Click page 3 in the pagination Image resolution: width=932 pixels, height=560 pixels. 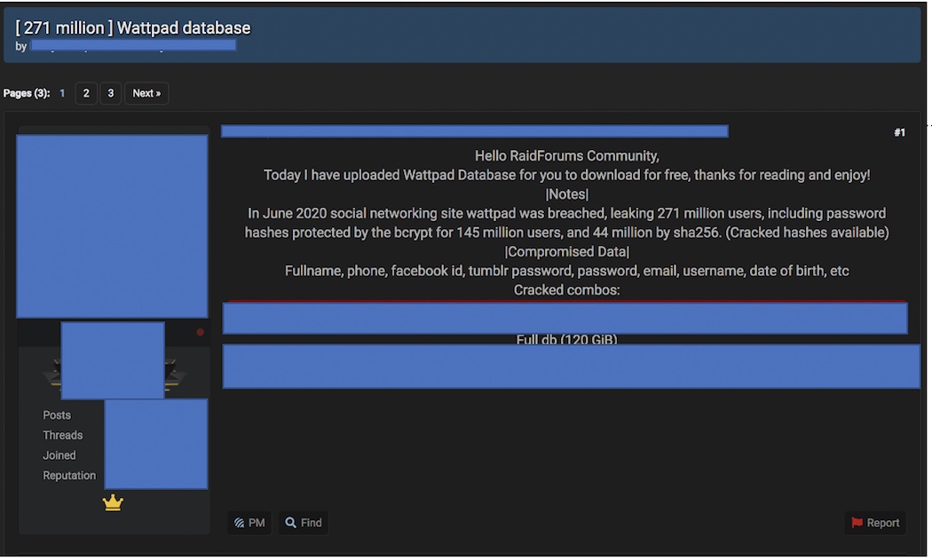click(110, 92)
